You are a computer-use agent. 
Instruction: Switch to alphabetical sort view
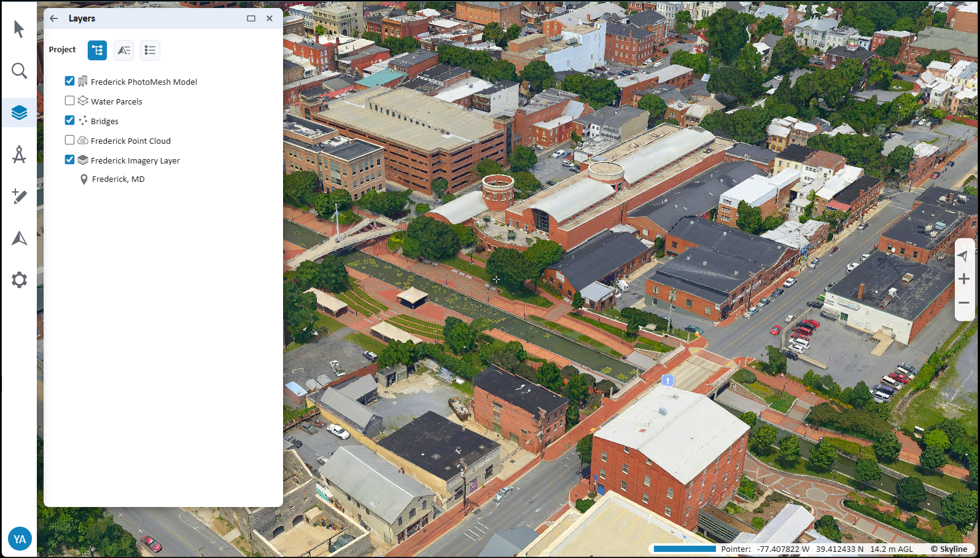[124, 50]
